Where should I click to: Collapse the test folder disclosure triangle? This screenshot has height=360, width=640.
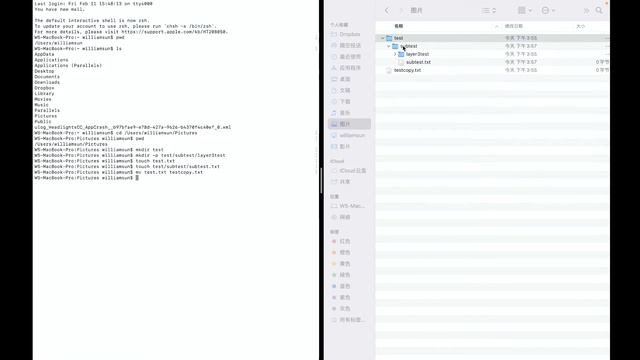[x=382, y=38]
